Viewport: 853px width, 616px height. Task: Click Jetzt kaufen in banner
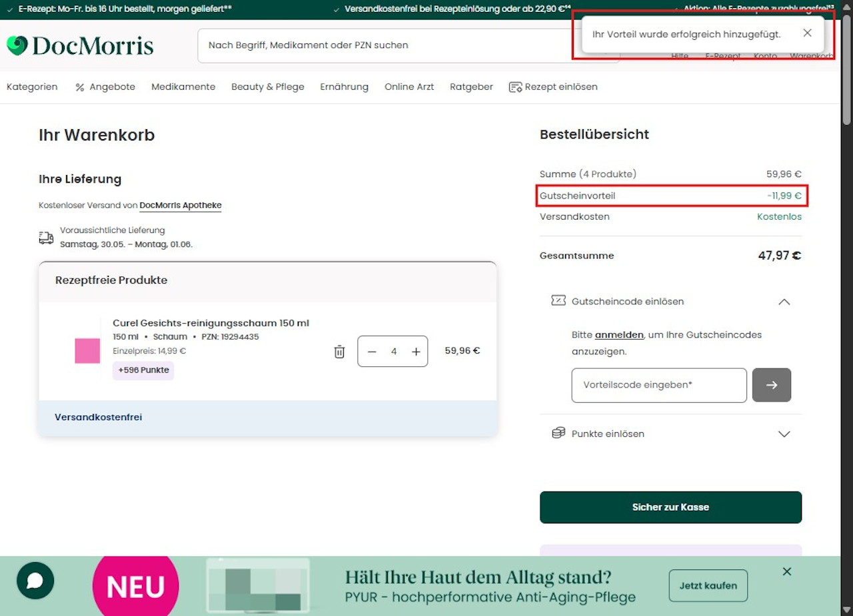(x=708, y=586)
